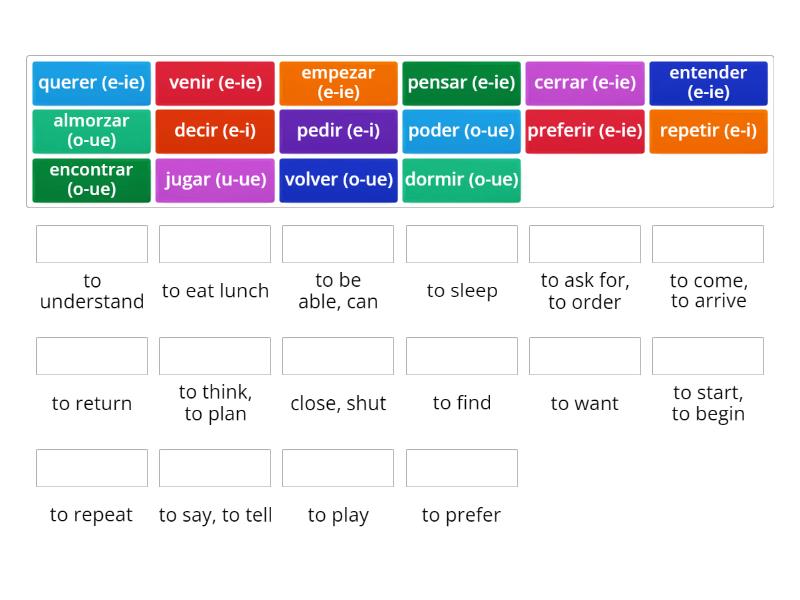The image size is (800, 600).
Task: Click the purple "cerrar (e-ie)" tile
Action: click(585, 83)
